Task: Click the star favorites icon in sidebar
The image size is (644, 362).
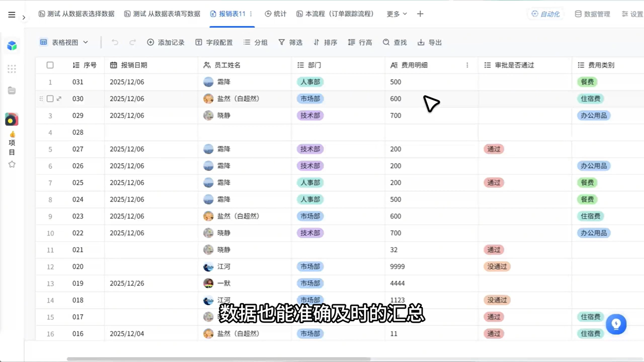Action: [12, 164]
